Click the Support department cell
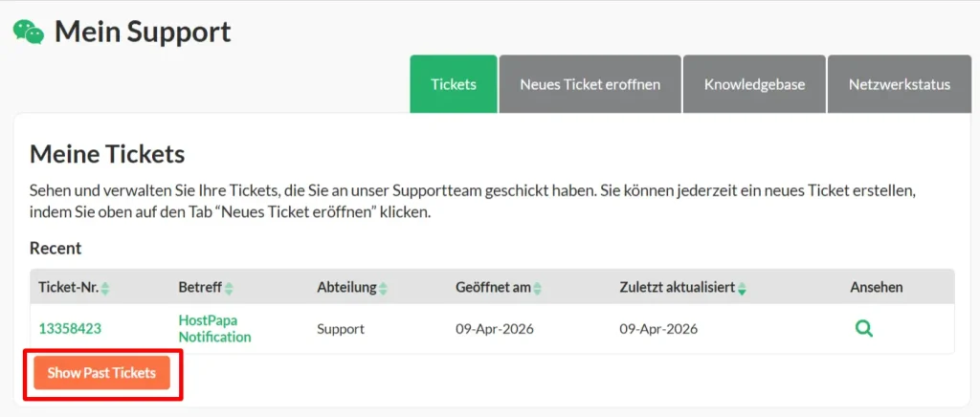Image resolution: width=980 pixels, height=417 pixels. (x=341, y=329)
